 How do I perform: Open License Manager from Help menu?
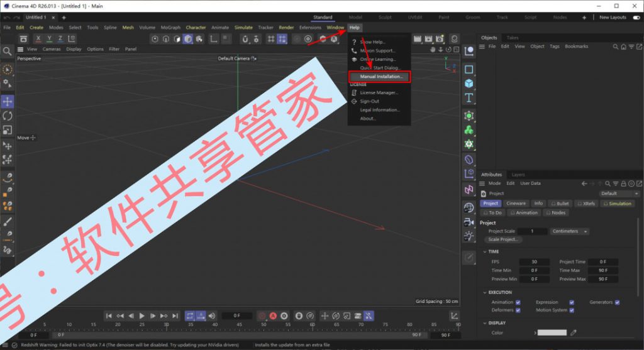(x=379, y=93)
